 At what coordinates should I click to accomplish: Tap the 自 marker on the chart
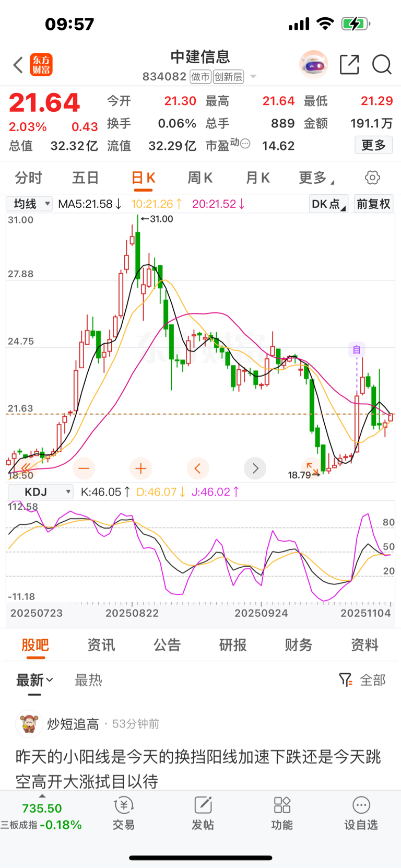357,349
